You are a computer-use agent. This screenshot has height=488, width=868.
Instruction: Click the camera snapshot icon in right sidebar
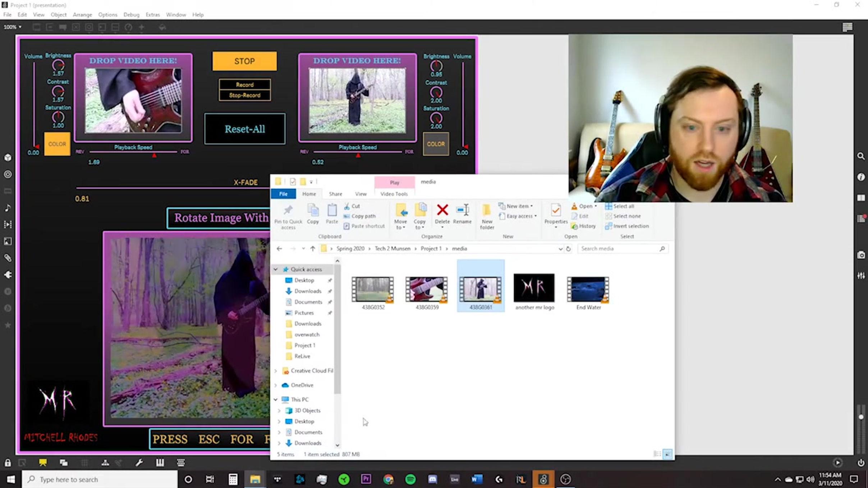(x=861, y=255)
